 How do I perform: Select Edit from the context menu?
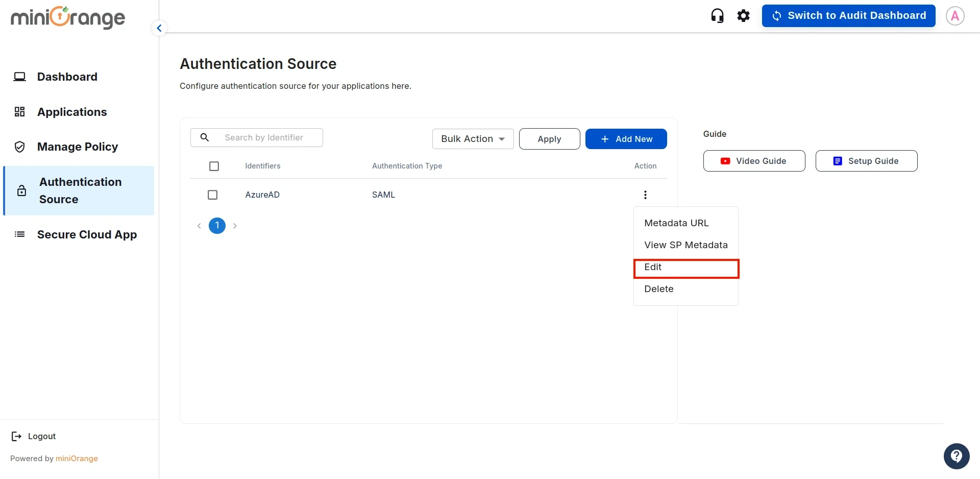pyautogui.click(x=653, y=267)
